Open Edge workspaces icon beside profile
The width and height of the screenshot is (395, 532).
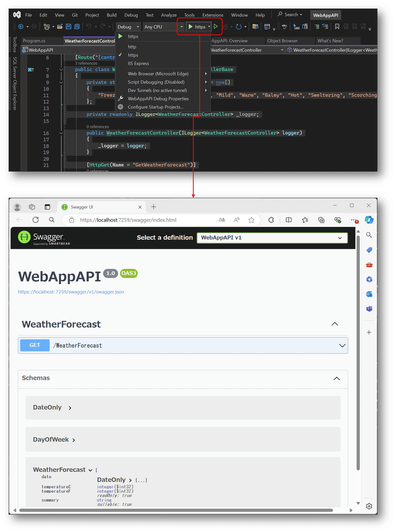click(x=32, y=207)
